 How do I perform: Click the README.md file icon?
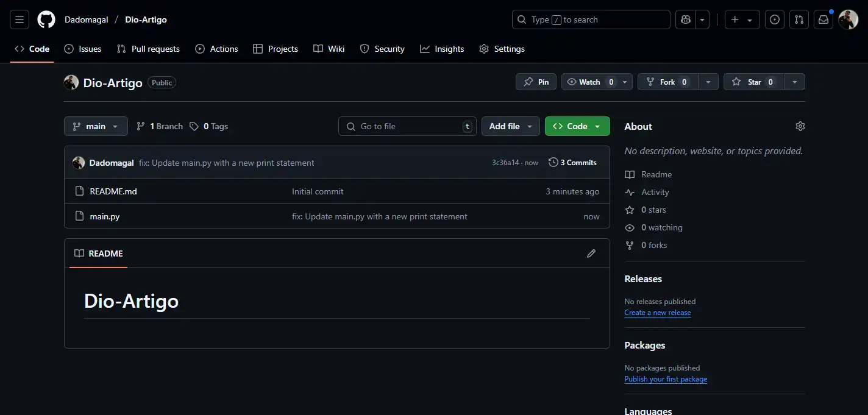(79, 191)
